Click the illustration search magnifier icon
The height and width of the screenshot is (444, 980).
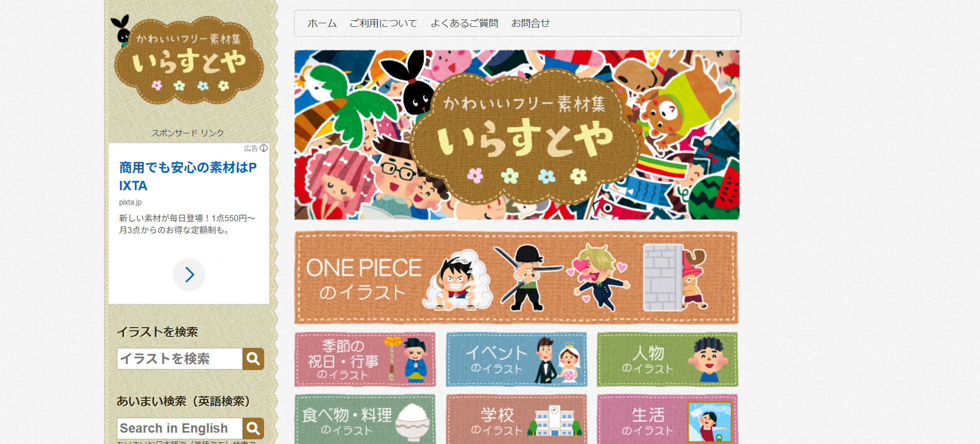click(x=253, y=359)
